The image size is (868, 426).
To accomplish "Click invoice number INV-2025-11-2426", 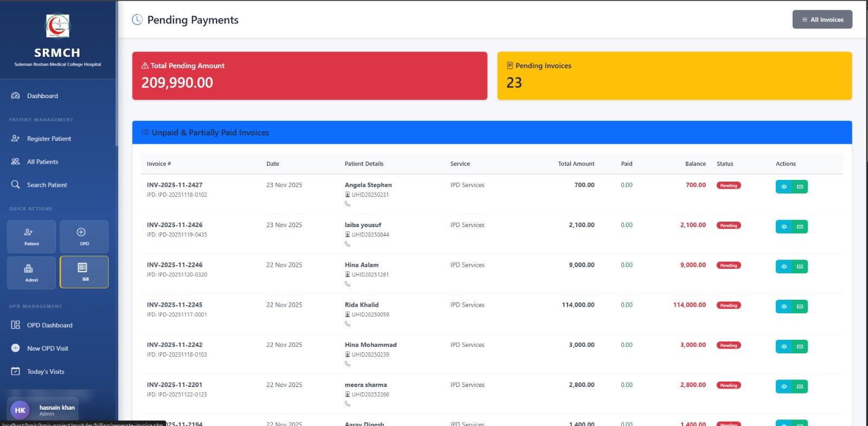I will (175, 225).
